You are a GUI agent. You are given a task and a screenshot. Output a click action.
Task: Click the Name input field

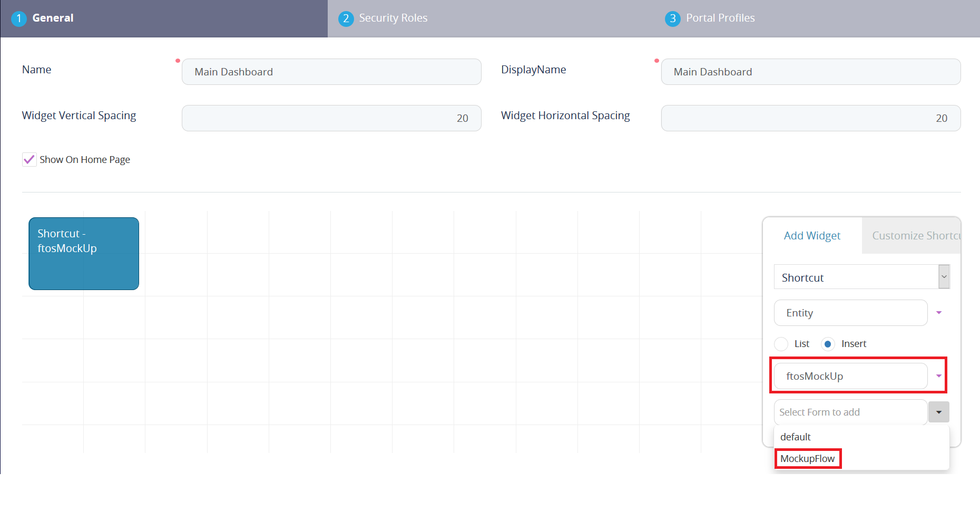331,72
